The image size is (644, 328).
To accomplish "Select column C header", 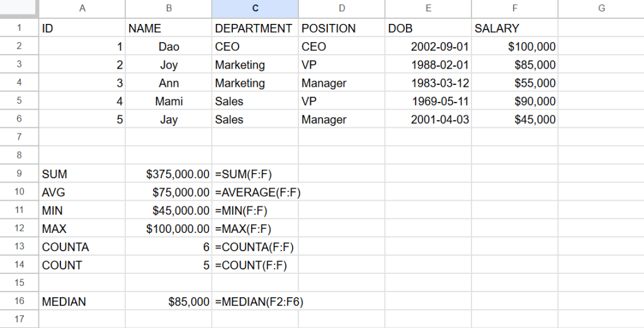I will [x=255, y=8].
